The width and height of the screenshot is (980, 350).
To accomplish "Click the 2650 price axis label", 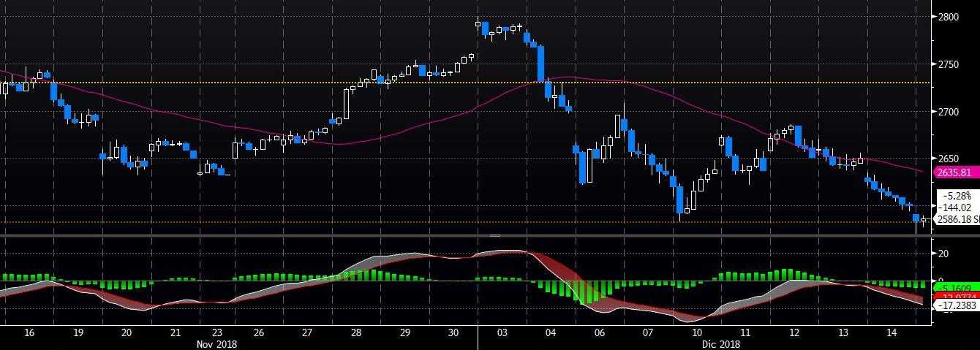I will (949, 159).
